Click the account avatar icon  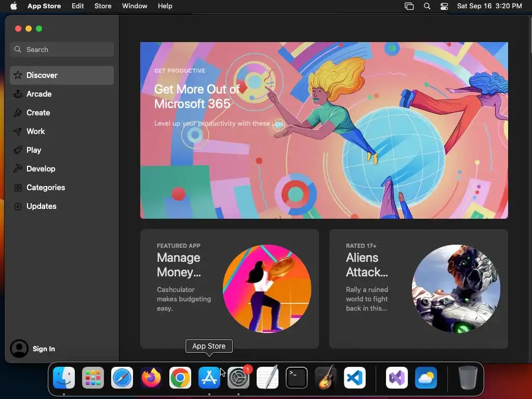click(x=19, y=349)
